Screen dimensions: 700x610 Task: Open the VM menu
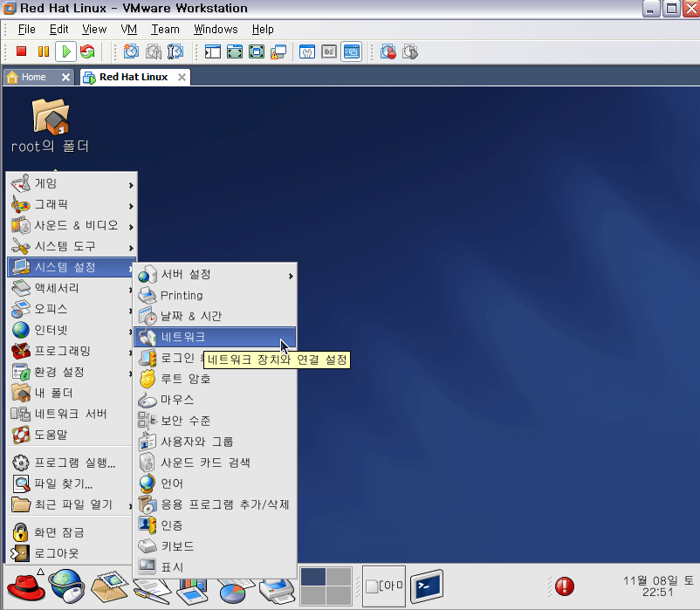point(128,30)
